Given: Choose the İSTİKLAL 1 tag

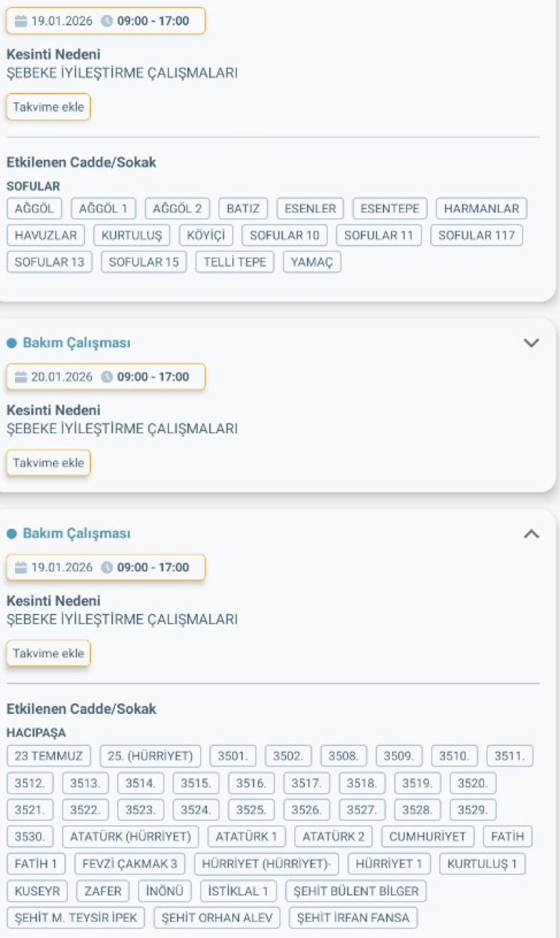Looking at the screenshot, I should (239, 891).
